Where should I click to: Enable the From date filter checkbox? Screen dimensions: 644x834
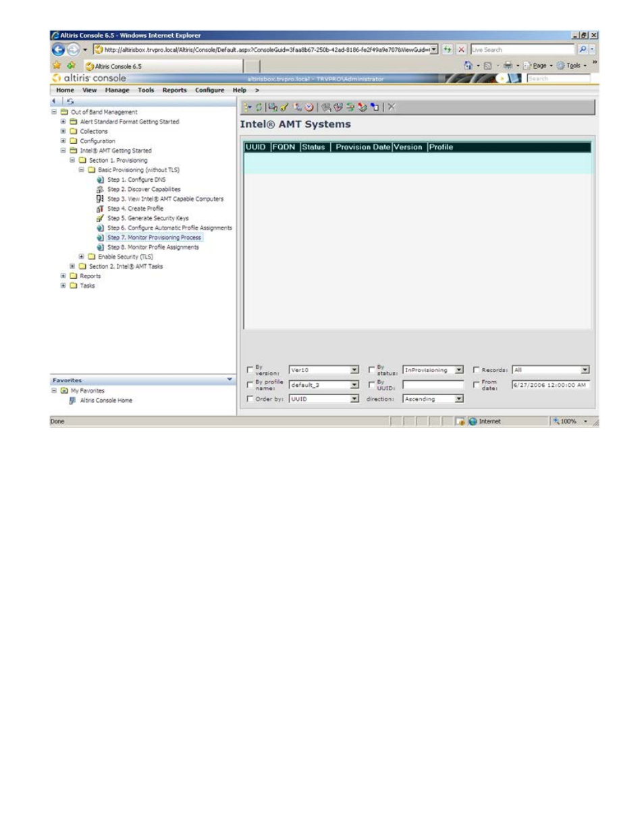pos(477,384)
